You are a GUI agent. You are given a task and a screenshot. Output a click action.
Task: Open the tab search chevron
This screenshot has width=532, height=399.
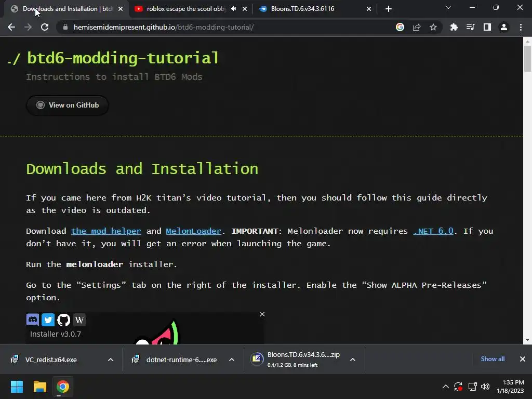tap(448, 7)
